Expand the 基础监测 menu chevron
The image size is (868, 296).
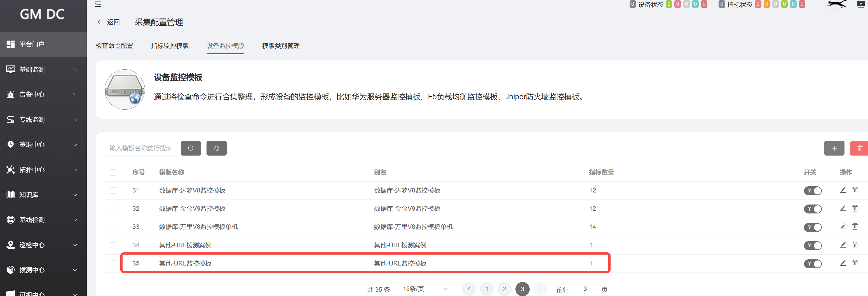pyautogui.click(x=75, y=69)
